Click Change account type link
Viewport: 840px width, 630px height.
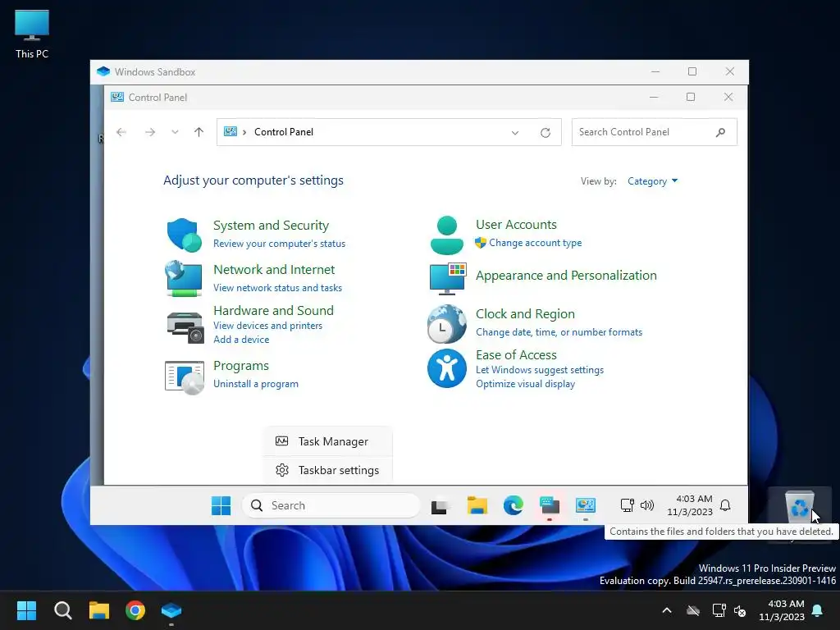pos(535,243)
